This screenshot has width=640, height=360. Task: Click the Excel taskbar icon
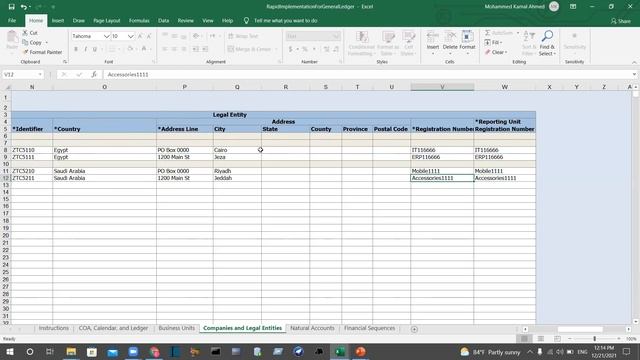pyautogui.click(x=340, y=351)
